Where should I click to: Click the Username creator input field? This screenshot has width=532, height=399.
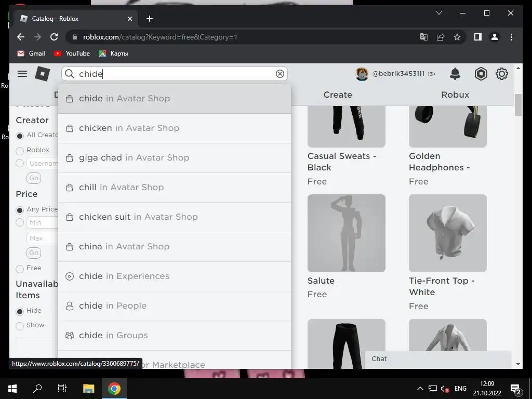43,163
